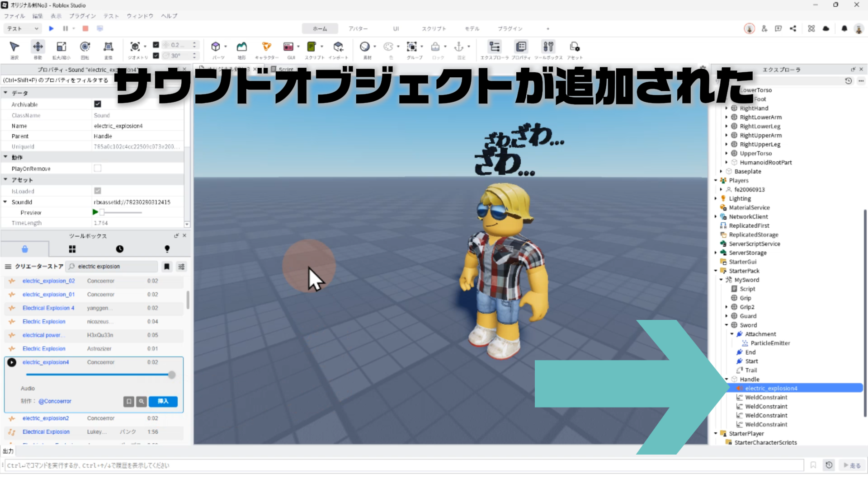868x488 pixels.
Task: Open Toolbox Inventory grid tab
Action: [x=72, y=249]
